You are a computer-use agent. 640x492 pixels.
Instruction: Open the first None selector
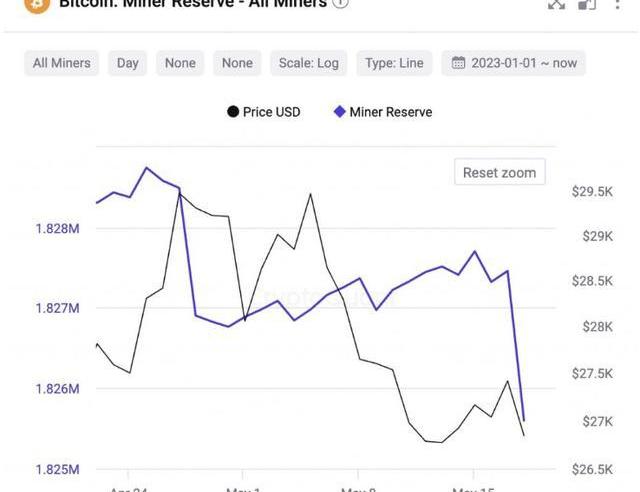pyautogui.click(x=180, y=63)
